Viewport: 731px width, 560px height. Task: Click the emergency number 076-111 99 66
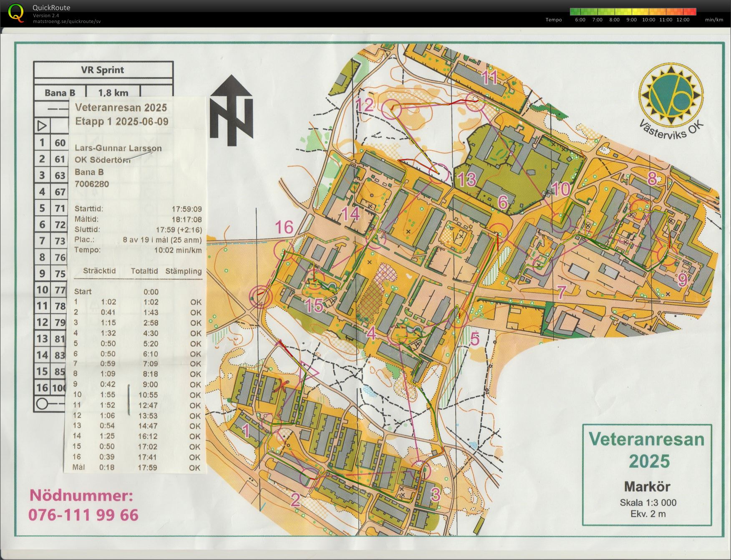pyautogui.click(x=83, y=515)
